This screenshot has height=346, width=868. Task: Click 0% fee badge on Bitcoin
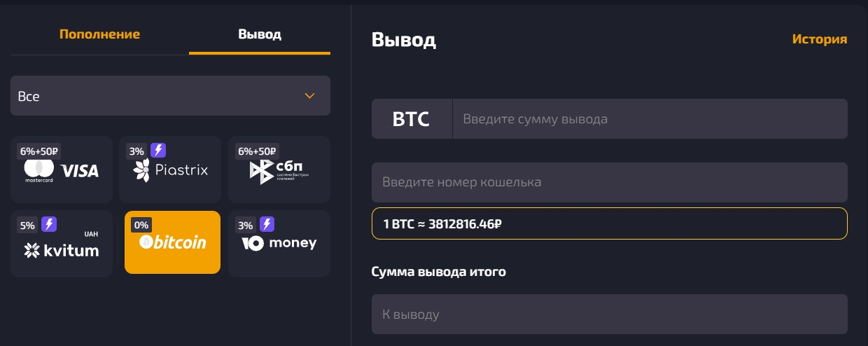(141, 225)
